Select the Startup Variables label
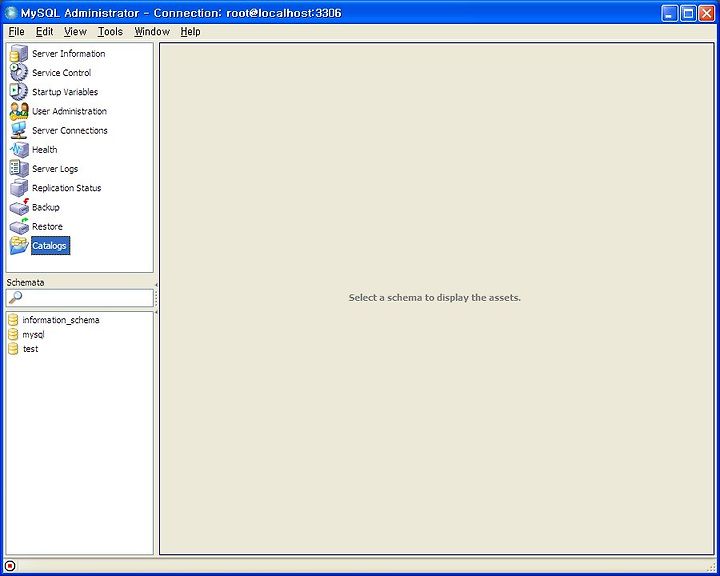The image size is (720, 576). 65,92
